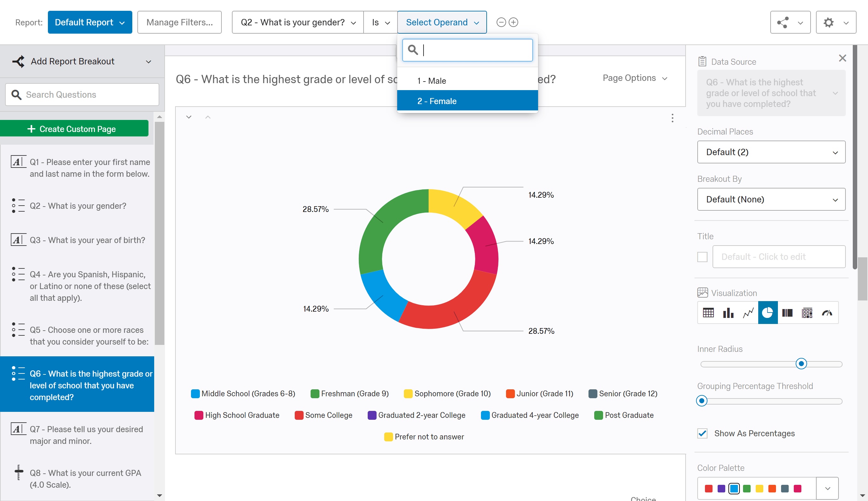Open the Decimal Places dropdown
868x501 pixels.
pyautogui.click(x=771, y=152)
